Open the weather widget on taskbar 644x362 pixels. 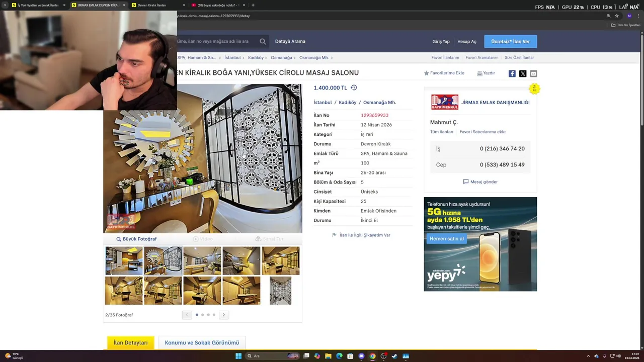pyautogui.click(x=14, y=356)
